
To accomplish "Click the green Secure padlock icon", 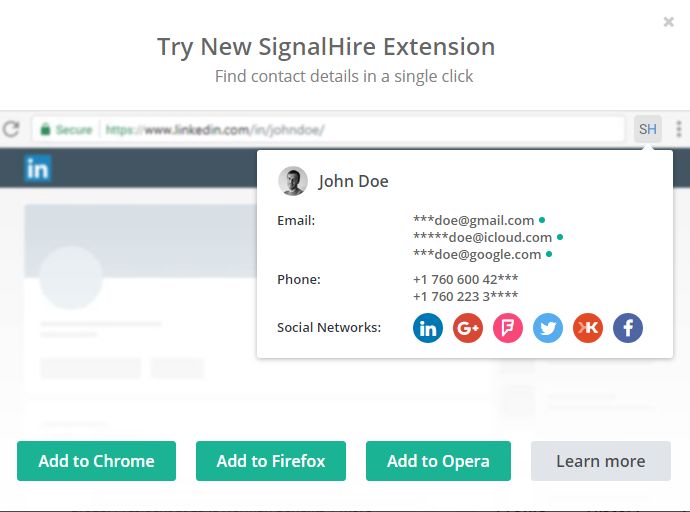I will (45, 129).
